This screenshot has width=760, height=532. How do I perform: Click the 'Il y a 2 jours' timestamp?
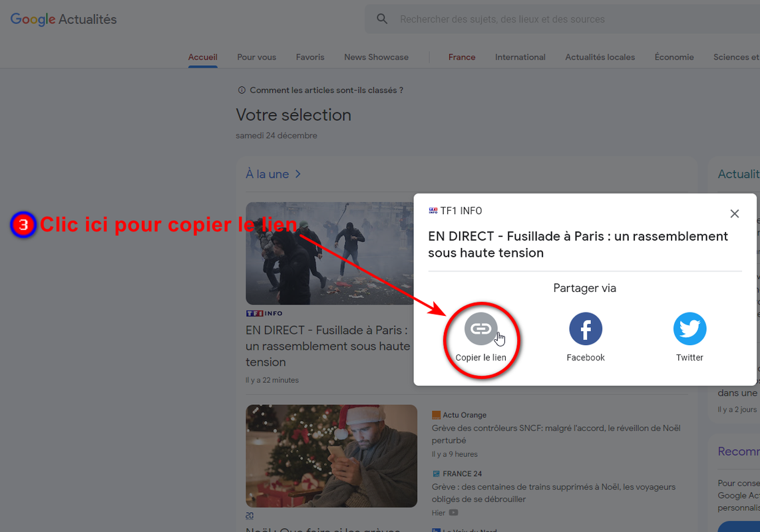click(737, 410)
